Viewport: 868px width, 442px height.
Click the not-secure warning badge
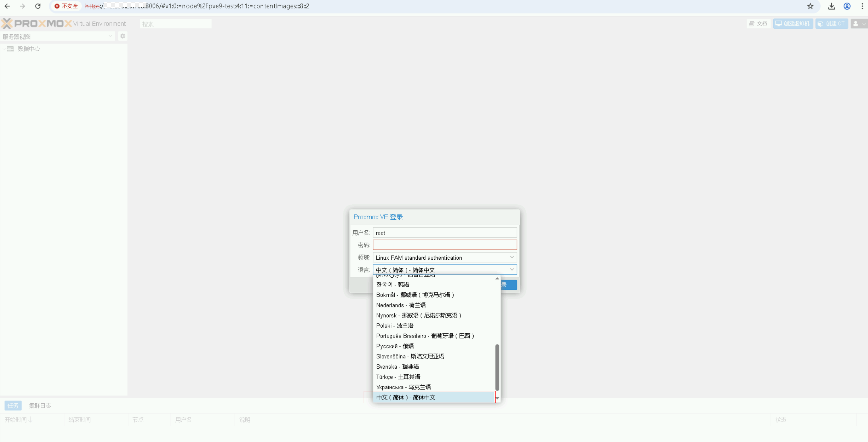pos(66,6)
